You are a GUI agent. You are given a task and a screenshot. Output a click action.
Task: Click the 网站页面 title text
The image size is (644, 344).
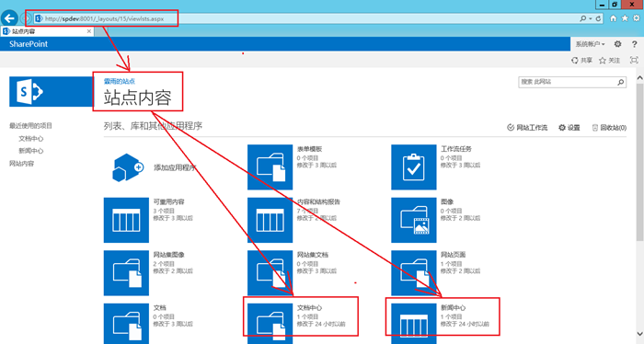(x=454, y=255)
